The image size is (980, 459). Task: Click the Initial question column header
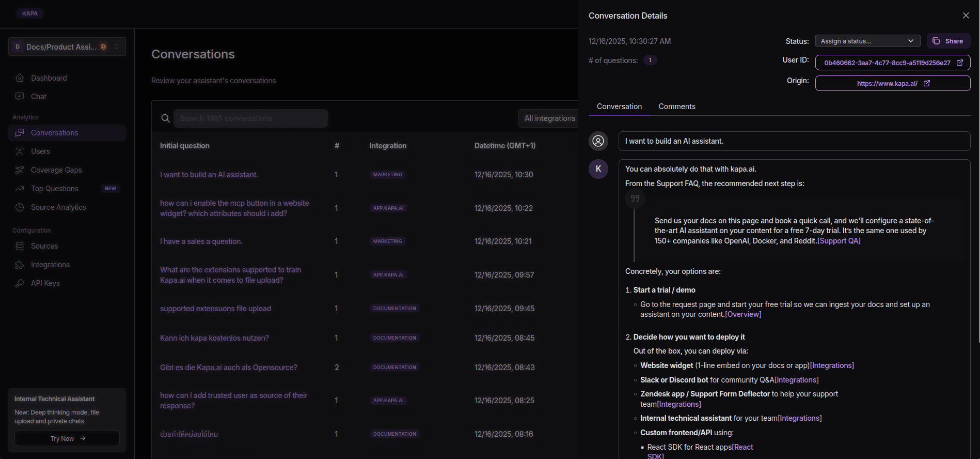tap(185, 146)
